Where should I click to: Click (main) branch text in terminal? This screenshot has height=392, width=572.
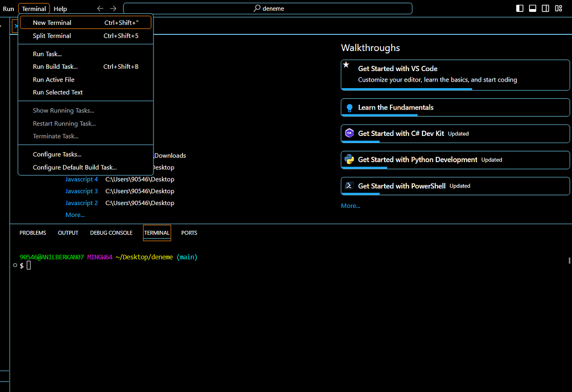(187, 257)
